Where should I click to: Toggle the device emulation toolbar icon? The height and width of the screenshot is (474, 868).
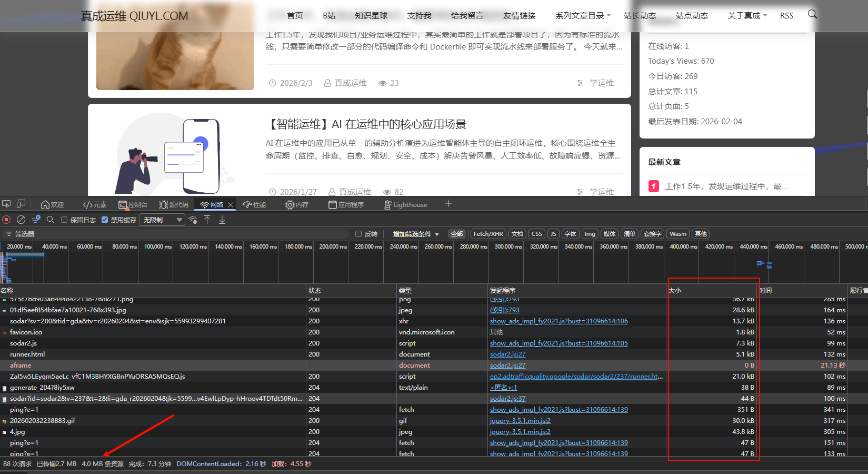click(21, 204)
